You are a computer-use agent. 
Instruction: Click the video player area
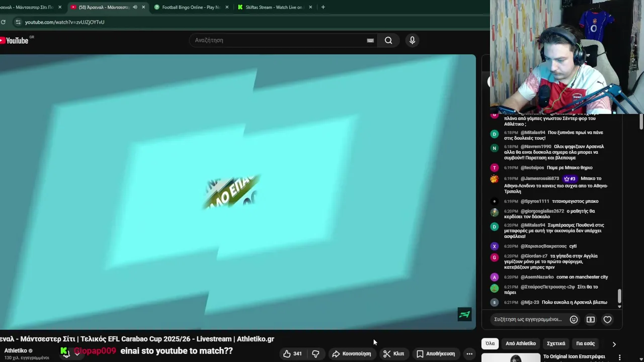(237, 192)
